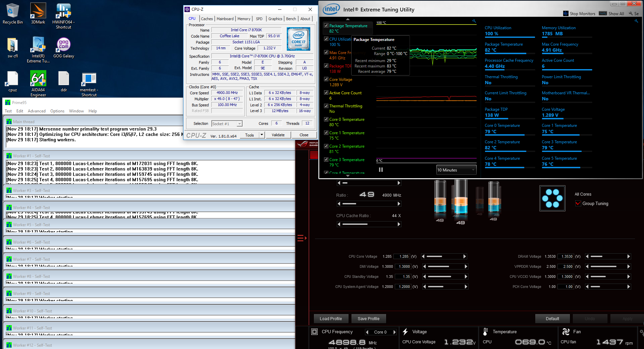This screenshot has height=349, width=644.
Task: Open the sw cfl desktop icon
Action: pyautogui.click(x=13, y=47)
